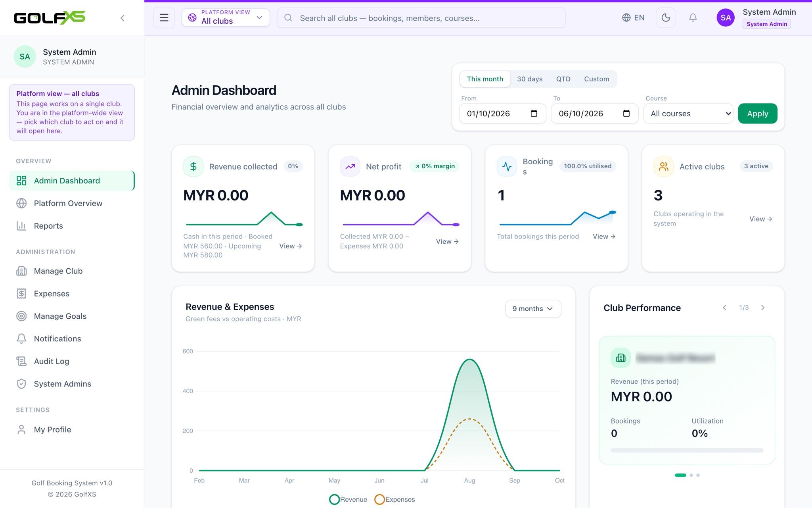
Task: Click the From date field 01/10/2026
Action: click(x=502, y=114)
